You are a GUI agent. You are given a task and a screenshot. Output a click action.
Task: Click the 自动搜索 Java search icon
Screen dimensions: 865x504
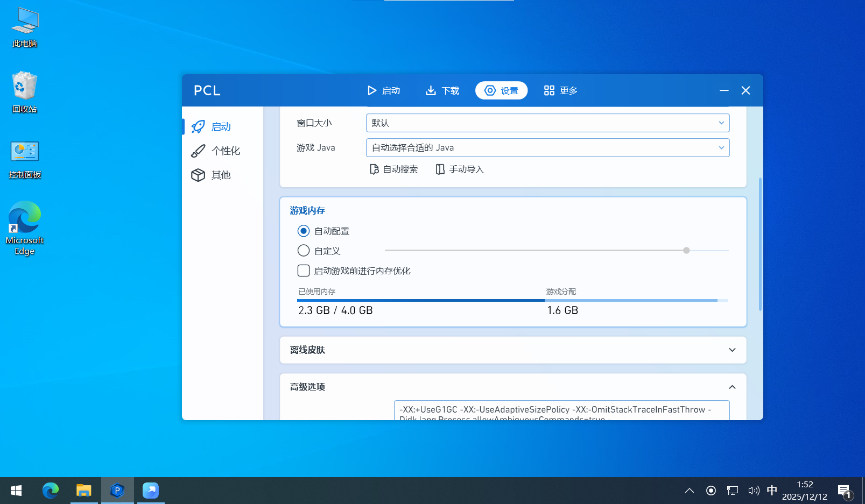click(374, 169)
